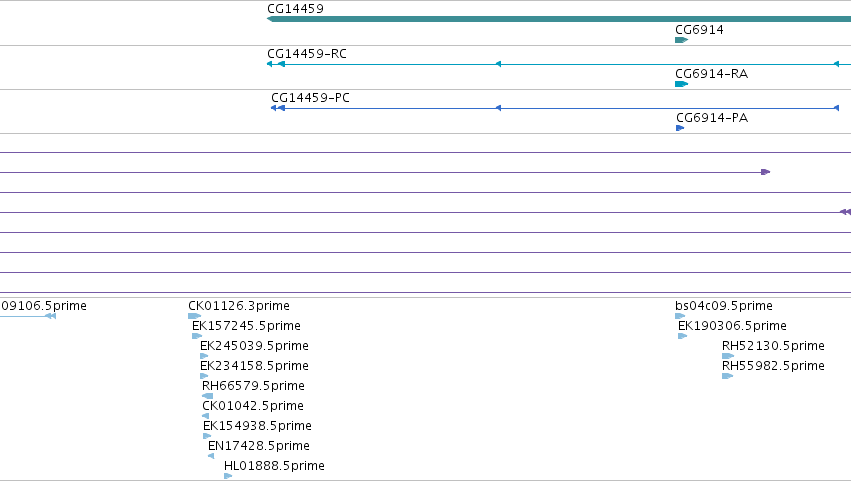This screenshot has height=481, width=851.
Task: Click the EK245039.5prime EST glyph
Action: pyautogui.click(x=204, y=356)
